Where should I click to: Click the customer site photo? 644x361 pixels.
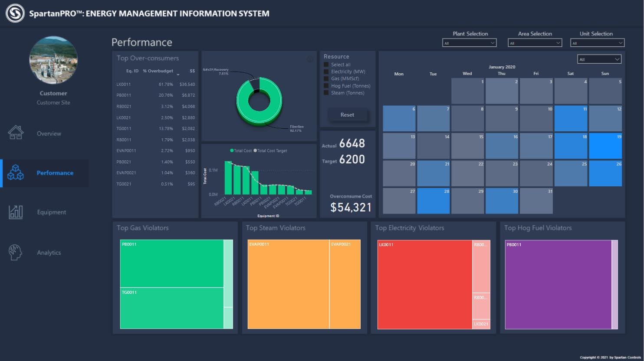pyautogui.click(x=53, y=60)
